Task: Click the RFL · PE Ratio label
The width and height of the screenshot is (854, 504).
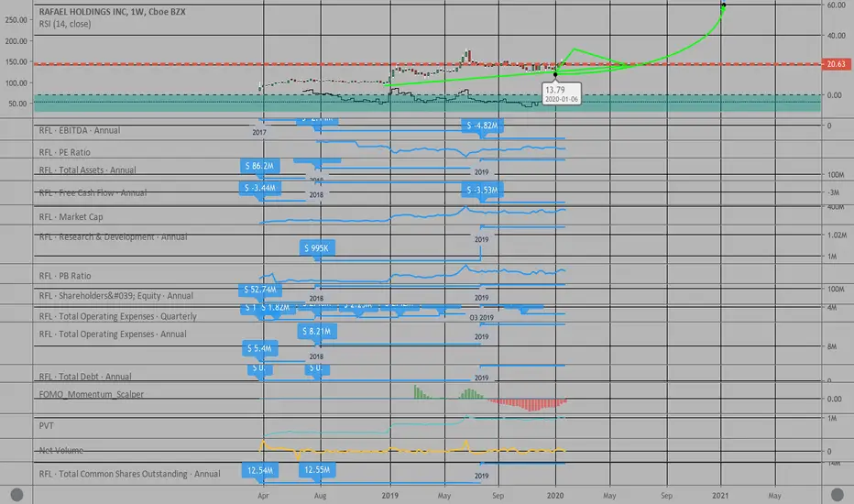Action: (x=64, y=152)
